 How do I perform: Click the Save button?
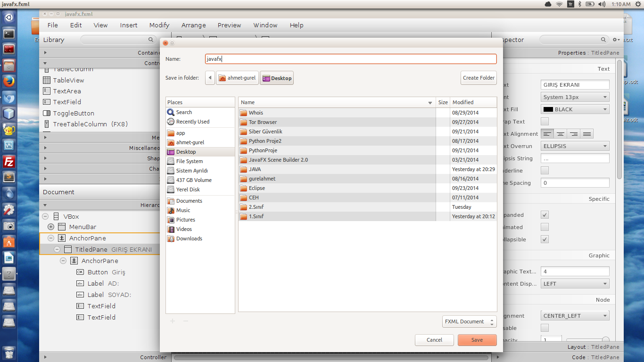click(x=477, y=340)
